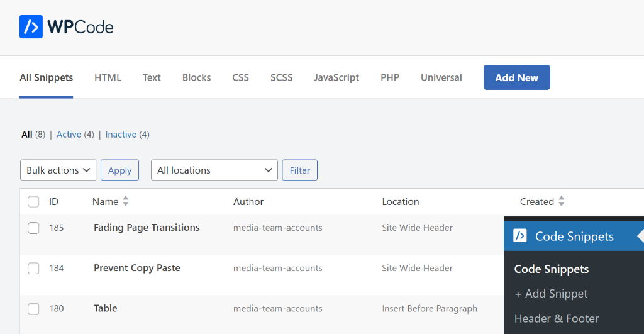Sort by Created using the sort arrows

[x=562, y=201]
